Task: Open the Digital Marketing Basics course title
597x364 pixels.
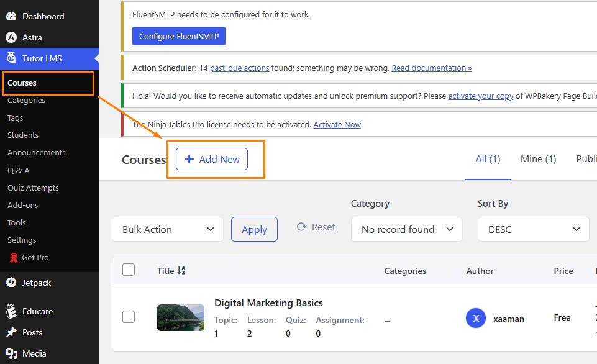Action: click(268, 303)
